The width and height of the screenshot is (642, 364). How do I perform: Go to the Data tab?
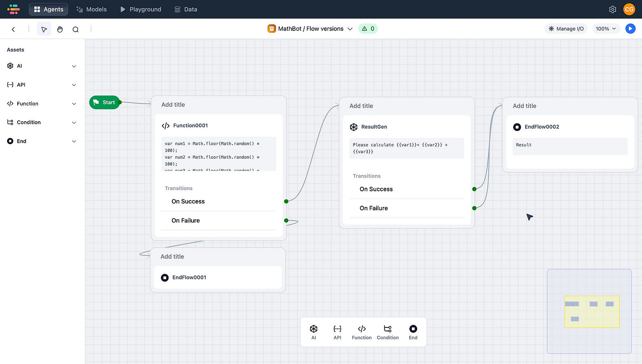click(186, 9)
